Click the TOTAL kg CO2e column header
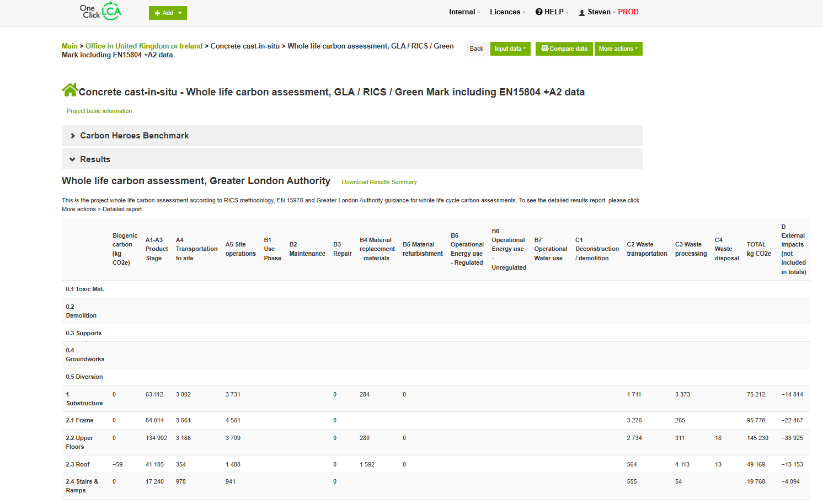This screenshot has height=504, width=823. [x=758, y=249]
